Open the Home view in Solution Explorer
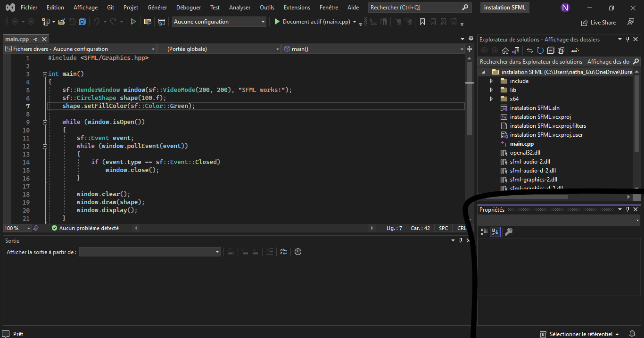 pyautogui.click(x=505, y=50)
